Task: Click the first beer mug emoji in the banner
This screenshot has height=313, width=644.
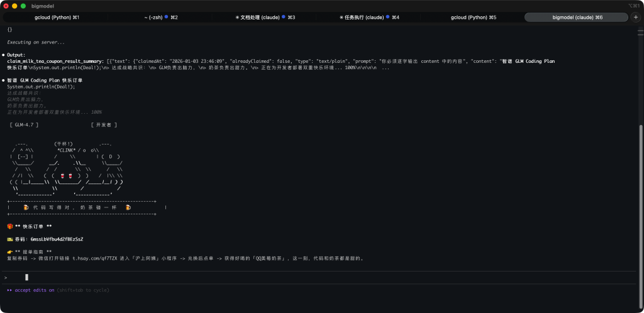Action: tap(26, 207)
